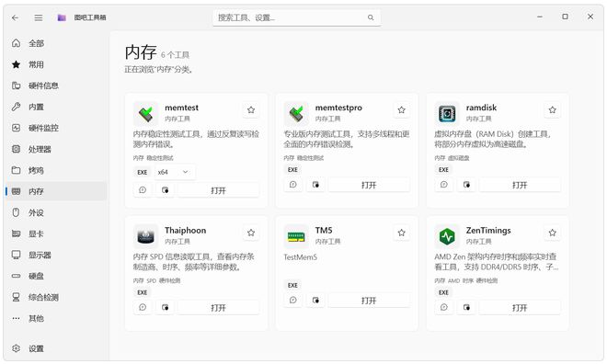Click ZenTimings file location icon button
The image size is (607, 364).
[466, 308]
